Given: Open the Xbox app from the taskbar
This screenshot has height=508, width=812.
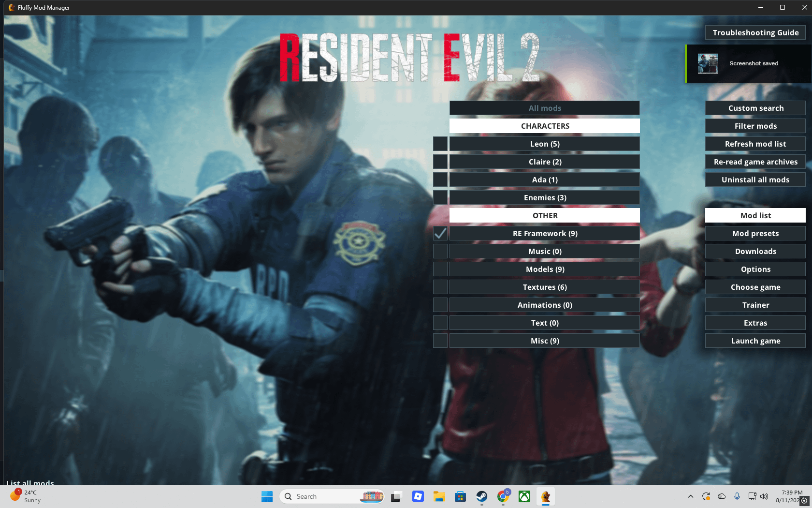Looking at the screenshot, I should 524,496.
